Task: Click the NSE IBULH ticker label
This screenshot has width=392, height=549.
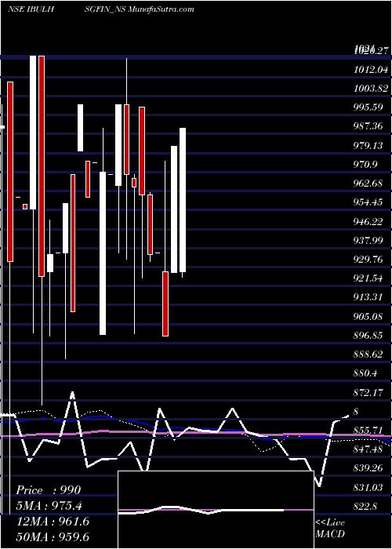Action: click(31, 9)
